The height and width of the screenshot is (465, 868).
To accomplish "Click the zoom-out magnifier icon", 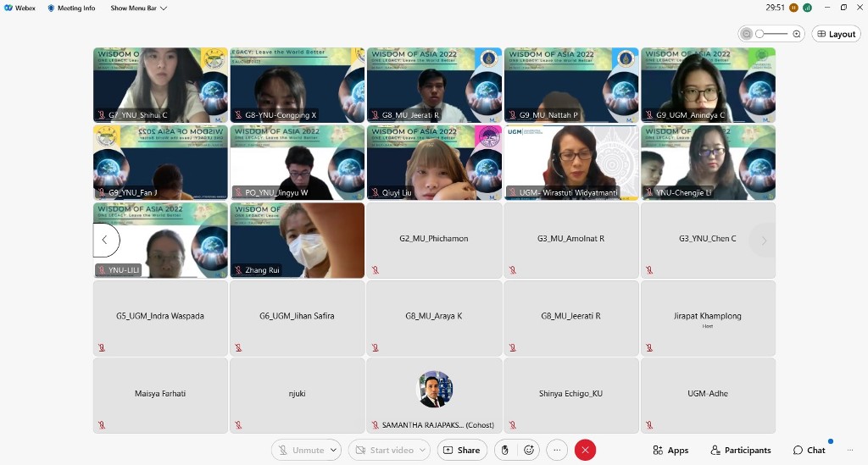I will (x=746, y=34).
